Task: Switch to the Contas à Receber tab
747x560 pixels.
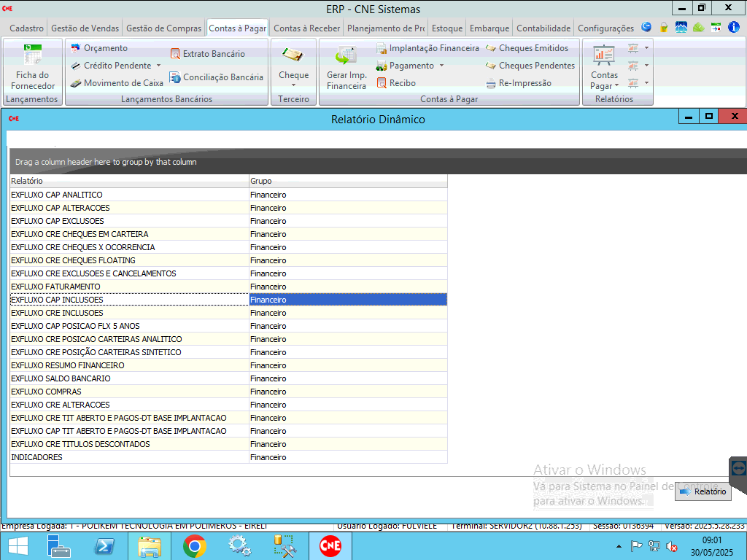Action: 306,28
